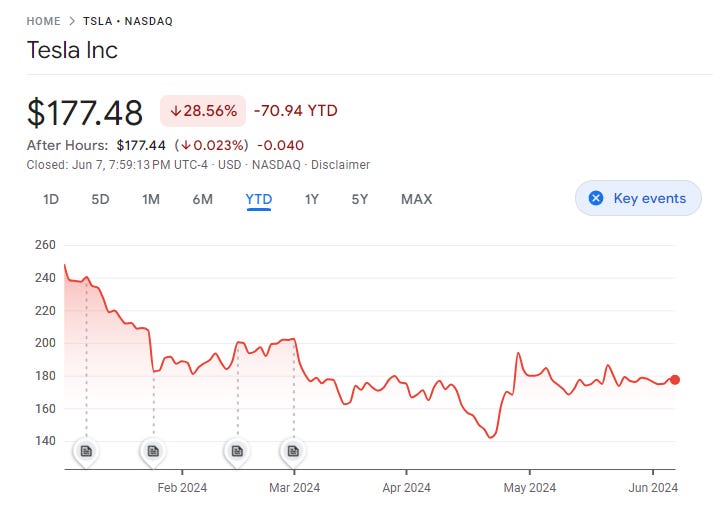Open the key event marker in early January
The height and width of the screenshot is (508, 713).
86,451
